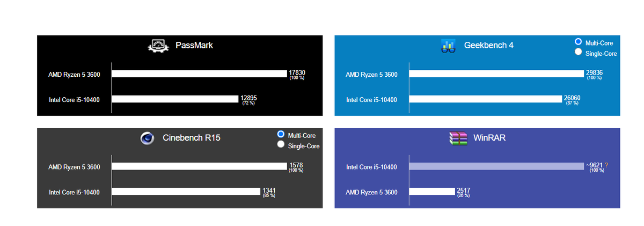
Task: Click the red question mark beside ~9621
Action: [606, 165]
